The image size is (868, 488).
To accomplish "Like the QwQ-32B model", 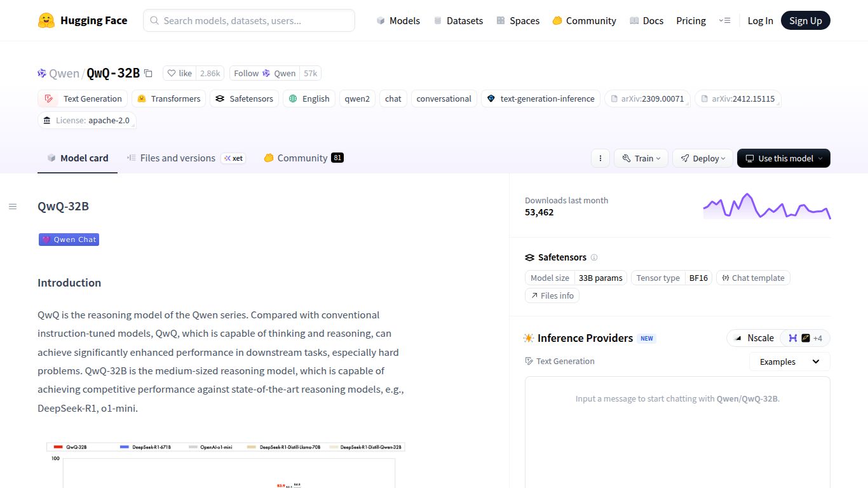I will pyautogui.click(x=179, y=73).
